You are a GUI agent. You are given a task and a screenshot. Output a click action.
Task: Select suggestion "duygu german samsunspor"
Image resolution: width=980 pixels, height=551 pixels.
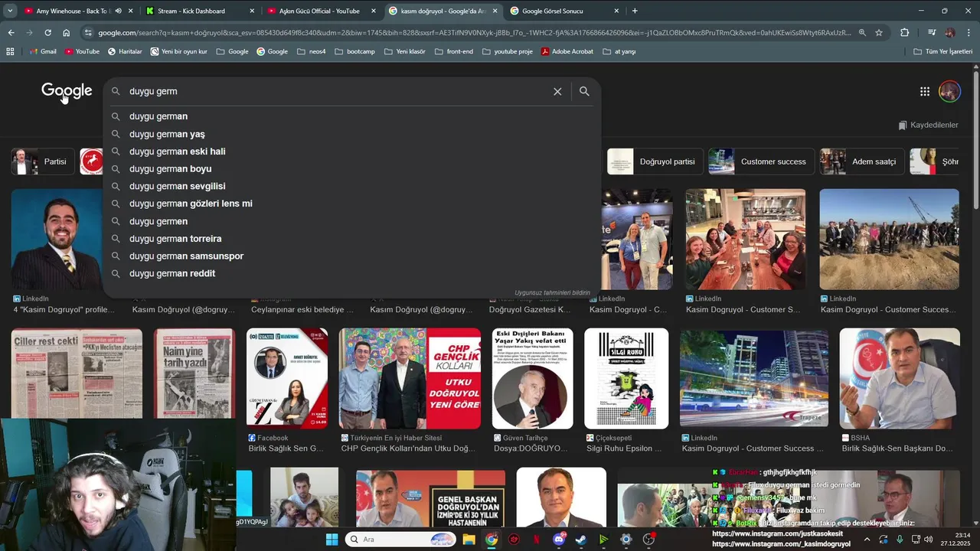click(x=352, y=256)
